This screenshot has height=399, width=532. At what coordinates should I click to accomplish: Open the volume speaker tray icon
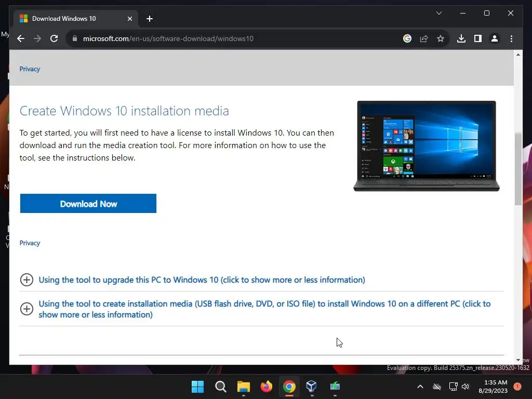pyautogui.click(x=465, y=387)
